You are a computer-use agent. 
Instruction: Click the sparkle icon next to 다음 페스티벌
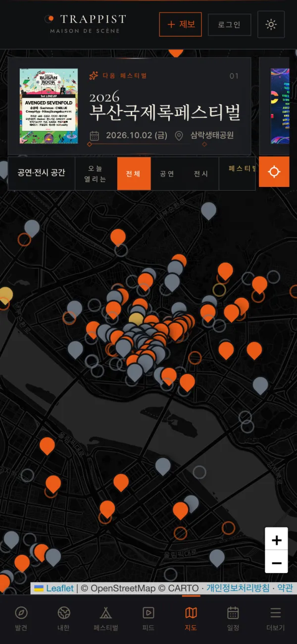pyautogui.click(x=94, y=76)
